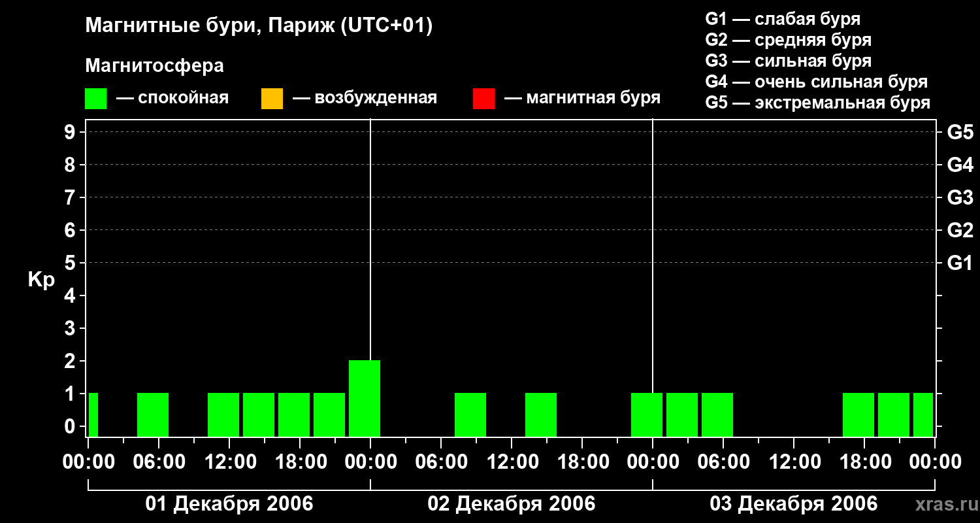
Task: Click the G1 label on the right axis
Action: pos(960,263)
